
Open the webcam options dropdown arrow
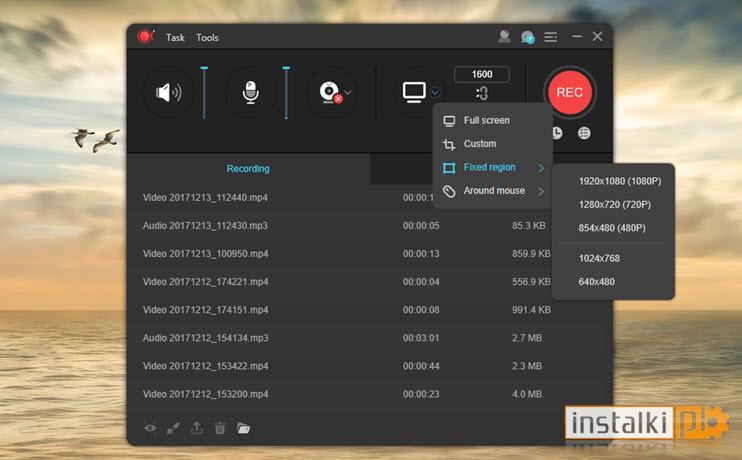click(348, 92)
